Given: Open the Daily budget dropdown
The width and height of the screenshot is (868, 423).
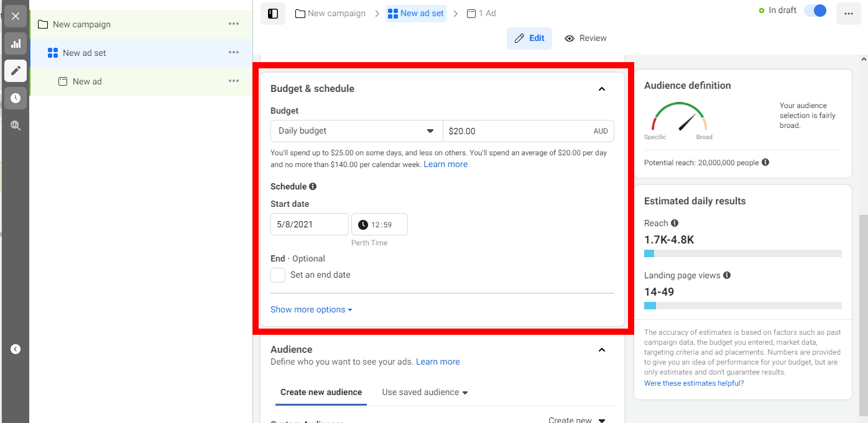Looking at the screenshot, I should click(x=356, y=131).
